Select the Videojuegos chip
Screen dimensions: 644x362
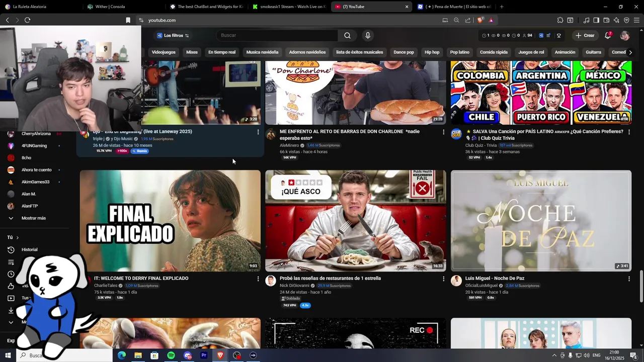164,52
